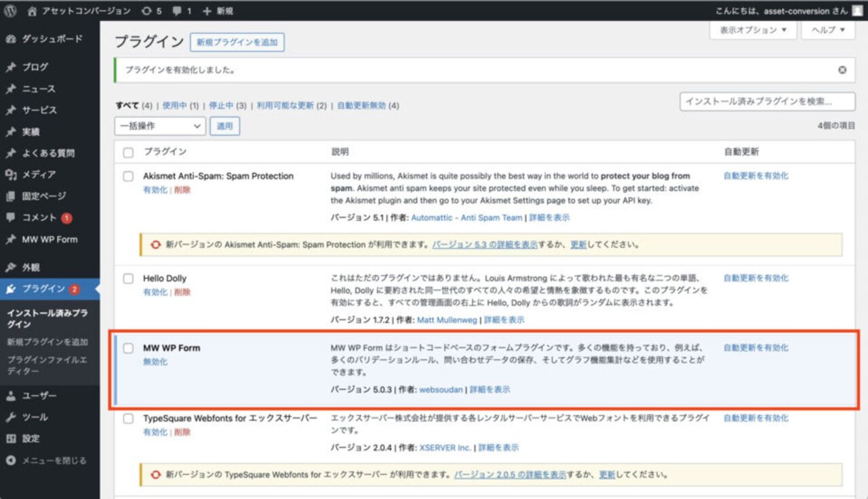Open インストール済みプラグイン submenu item
This screenshot has width=868, height=499.
47,319
